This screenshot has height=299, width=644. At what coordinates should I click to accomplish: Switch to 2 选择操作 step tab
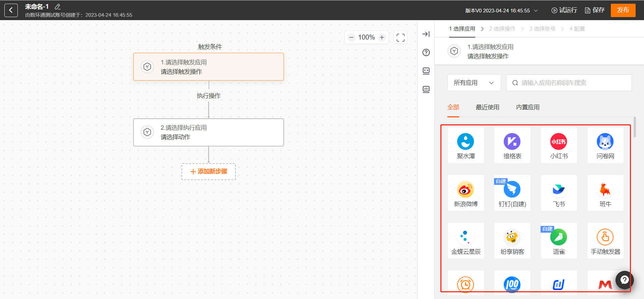coord(502,29)
